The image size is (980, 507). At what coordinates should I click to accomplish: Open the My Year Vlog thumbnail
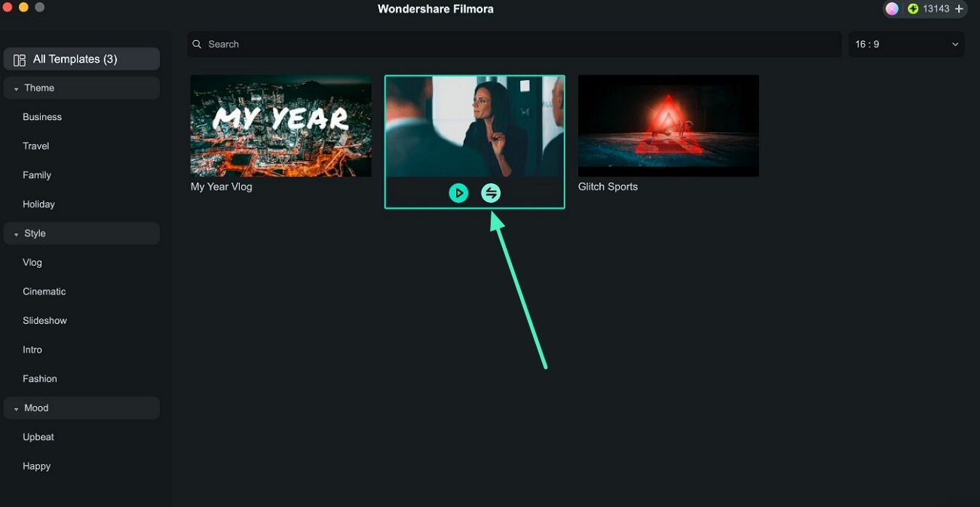pos(280,126)
